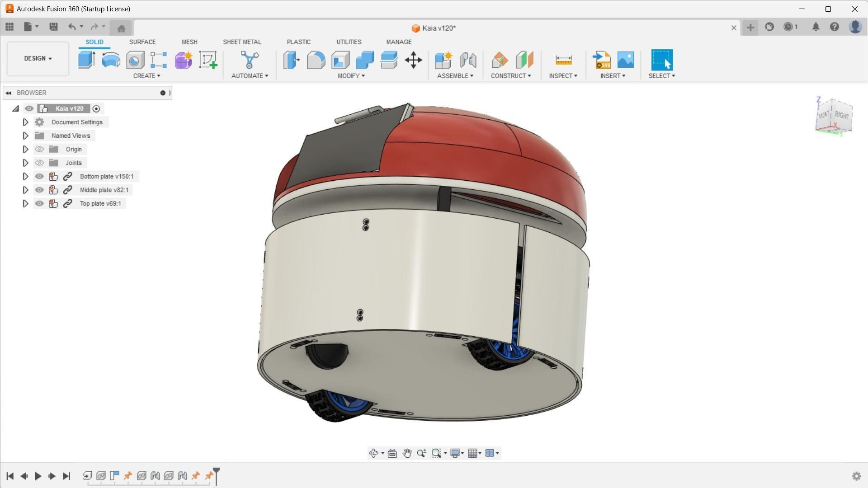868x488 pixels.
Task: Click the Pan hand icon in navigation bar
Action: pos(406,453)
